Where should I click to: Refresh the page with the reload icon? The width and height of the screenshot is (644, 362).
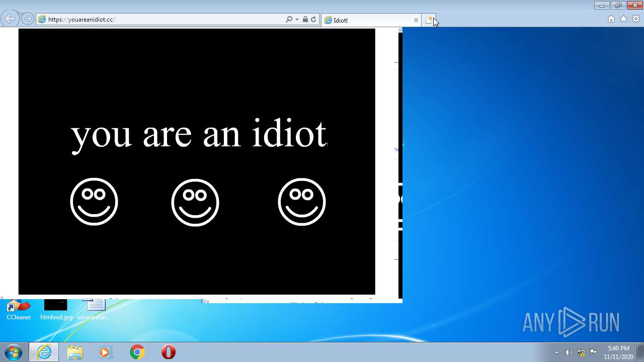pos(313,20)
